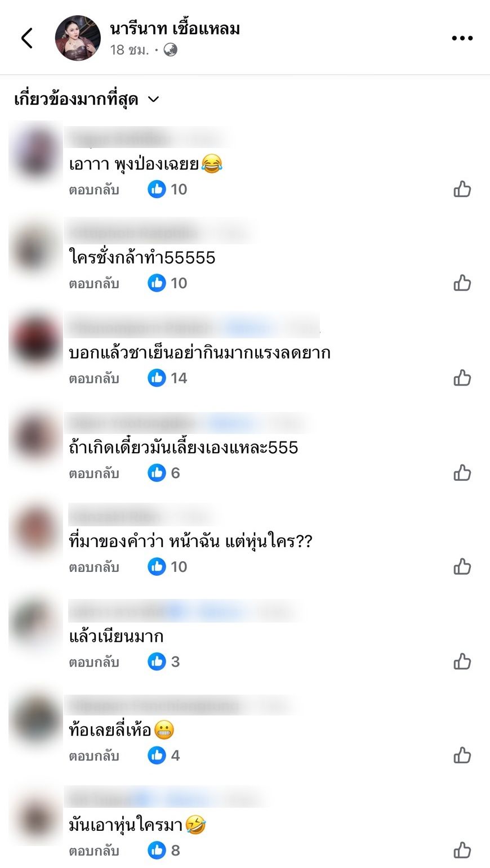Tap the back arrow at top left
490x868 pixels.
click(x=27, y=38)
